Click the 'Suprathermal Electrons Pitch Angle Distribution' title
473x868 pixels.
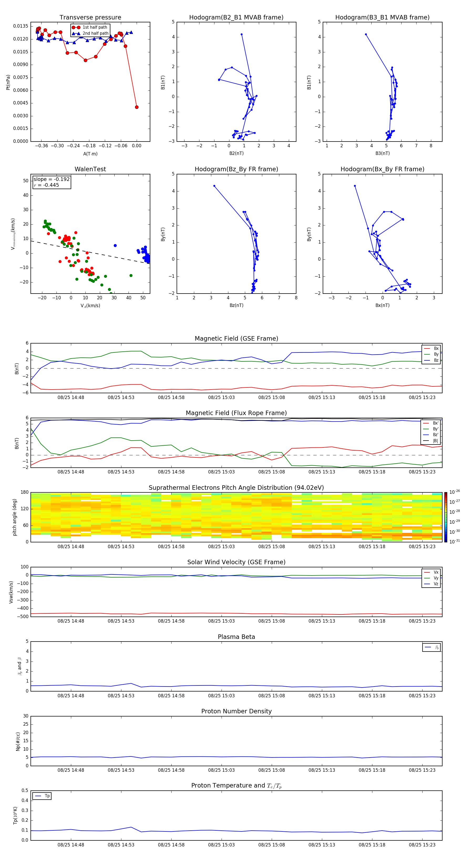pos(236,488)
